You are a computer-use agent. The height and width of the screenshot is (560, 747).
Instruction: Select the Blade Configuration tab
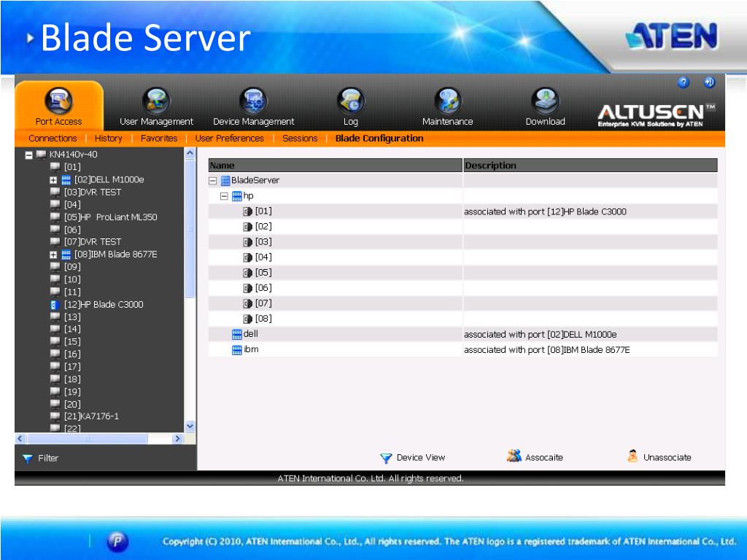[x=379, y=139]
